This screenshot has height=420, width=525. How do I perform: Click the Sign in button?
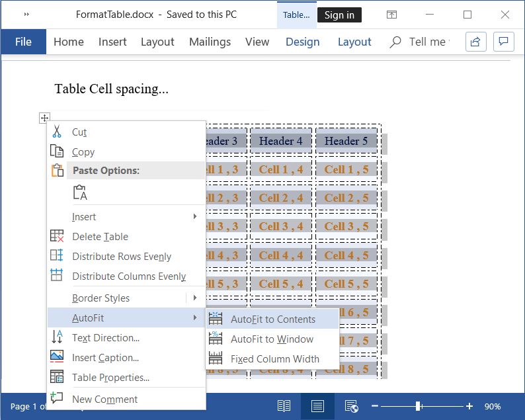click(339, 15)
